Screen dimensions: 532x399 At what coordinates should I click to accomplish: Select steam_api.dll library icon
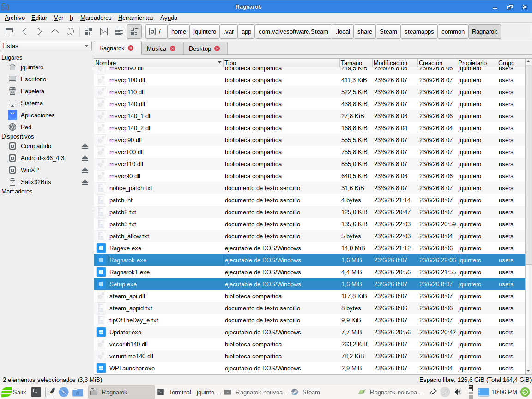click(101, 296)
